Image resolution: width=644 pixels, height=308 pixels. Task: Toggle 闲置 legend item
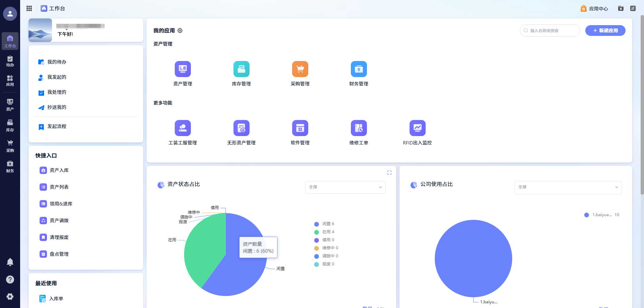[324, 224]
